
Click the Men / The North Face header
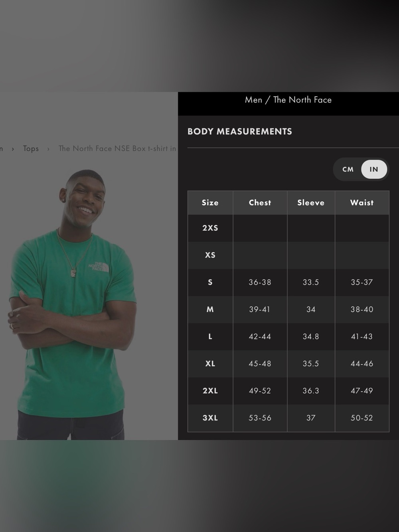288,100
